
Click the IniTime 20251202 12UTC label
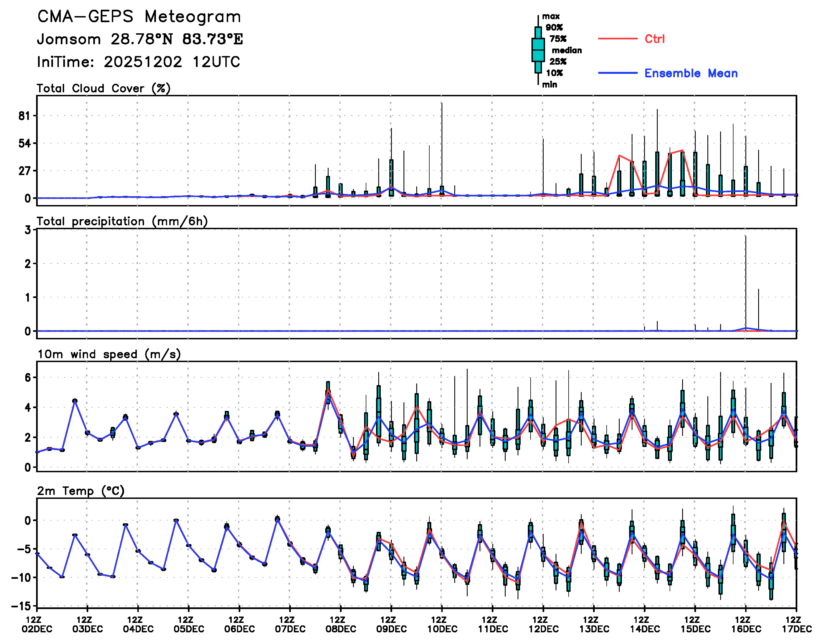tap(138, 62)
